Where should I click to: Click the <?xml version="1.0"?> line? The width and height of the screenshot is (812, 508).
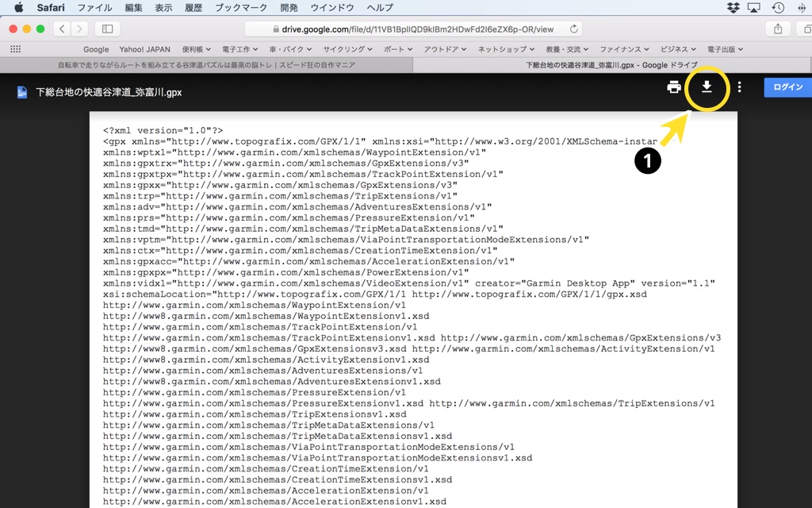pos(163,131)
